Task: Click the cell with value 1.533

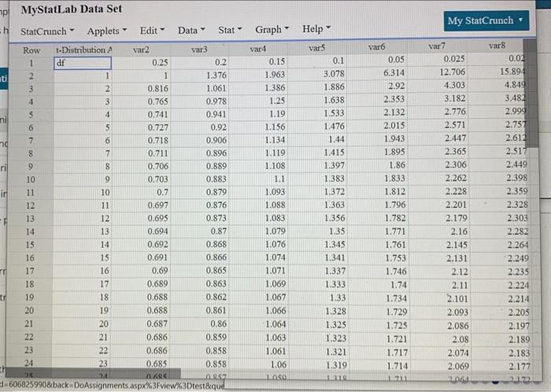Action: (317, 113)
